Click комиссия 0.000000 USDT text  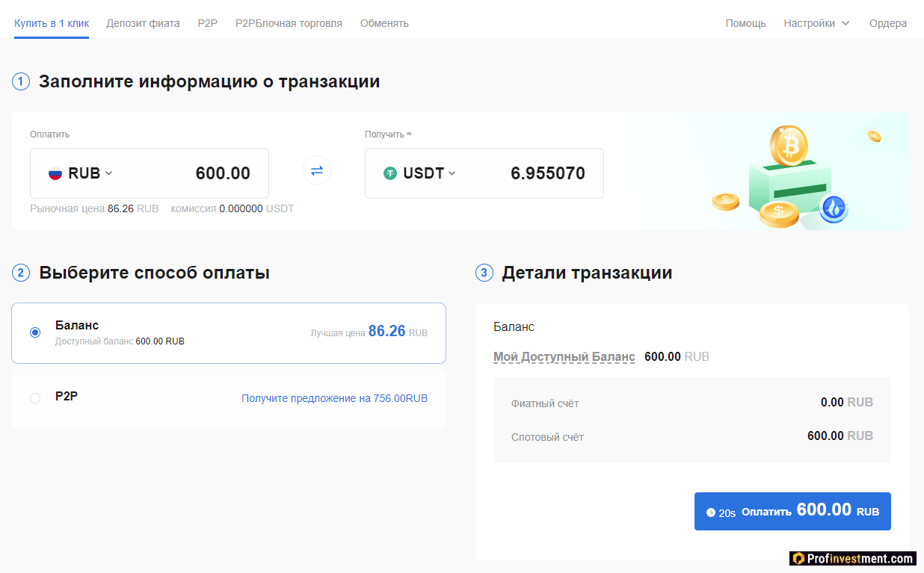click(x=232, y=208)
